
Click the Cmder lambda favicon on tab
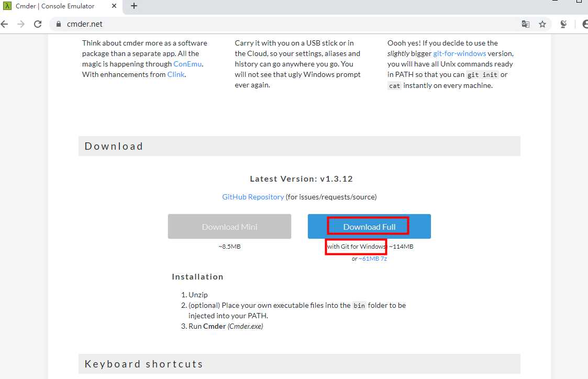click(7, 6)
